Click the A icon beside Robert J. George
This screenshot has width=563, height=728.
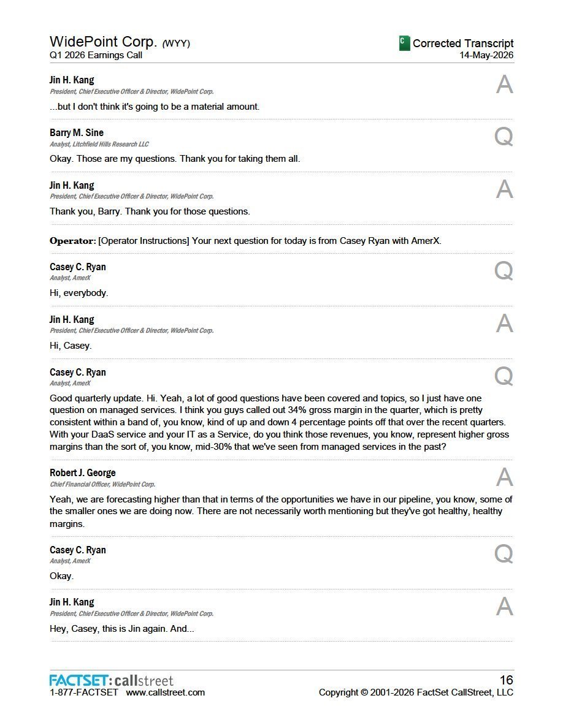505,477
